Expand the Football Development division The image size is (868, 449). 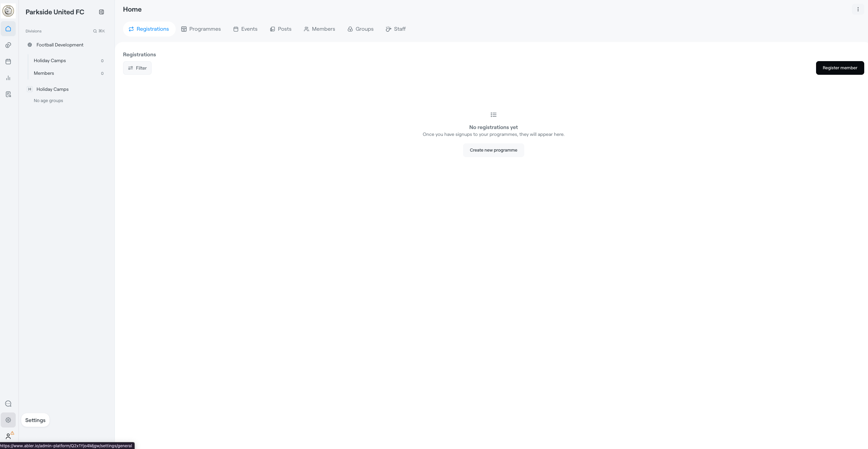click(60, 45)
